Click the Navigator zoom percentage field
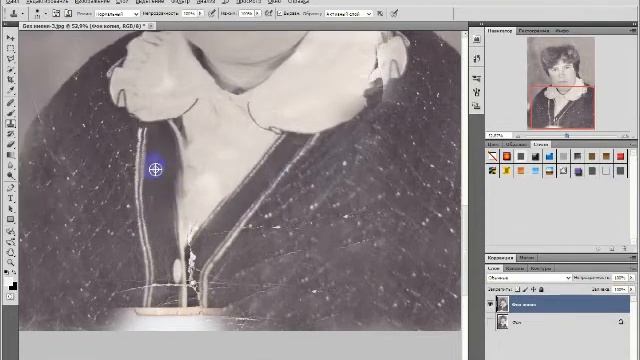The width and height of the screenshot is (640, 360). pyautogui.click(x=497, y=136)
